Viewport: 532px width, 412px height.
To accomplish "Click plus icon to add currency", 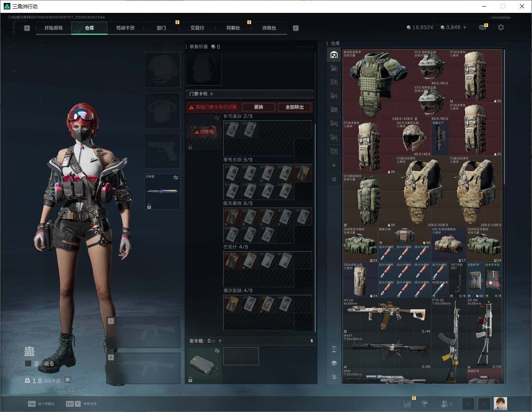I will tap(465, 27).
